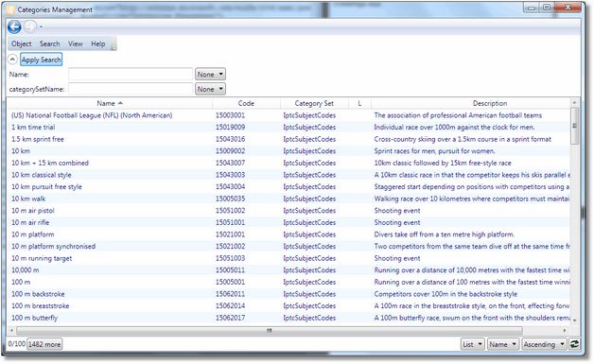Open the Search menu
The width and height of the screenshot is (594, 364).
49,43
